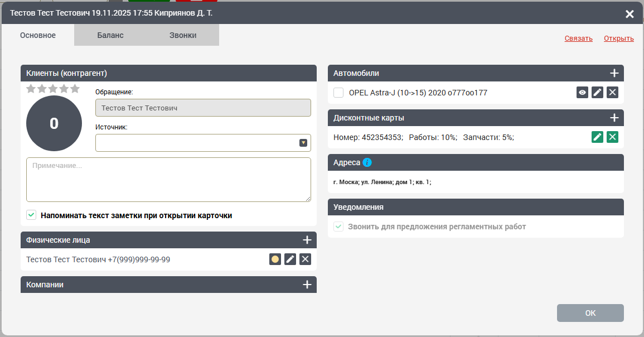Confirm with the OK button
This screenshot has width=644, height=337.
pos(590,313)
